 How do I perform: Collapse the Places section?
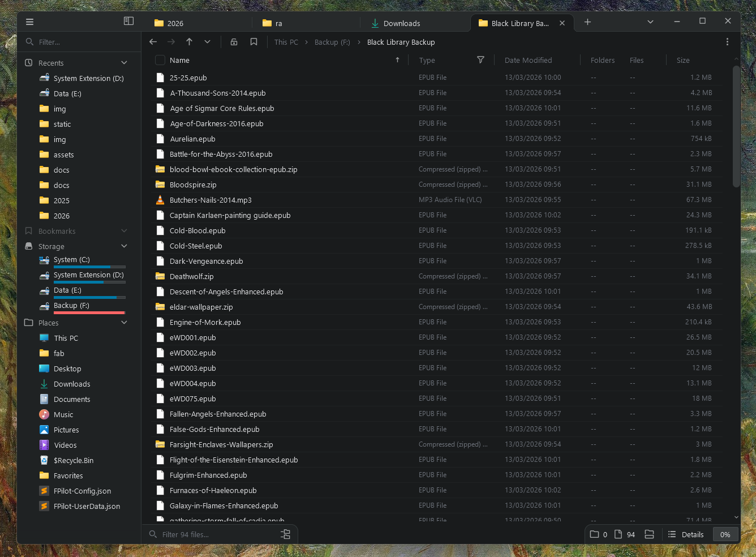click(124, 323)
